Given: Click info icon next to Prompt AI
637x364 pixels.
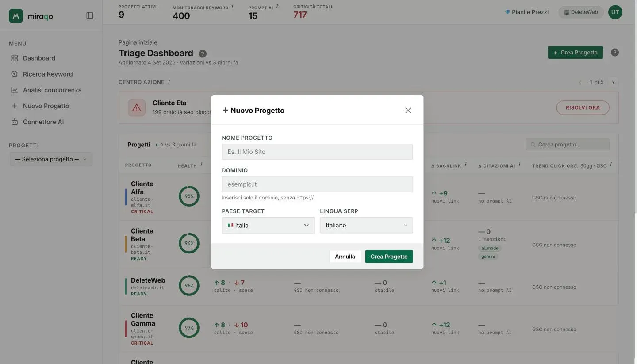Looking at the screenshot, I should click(x=277, y=7).
